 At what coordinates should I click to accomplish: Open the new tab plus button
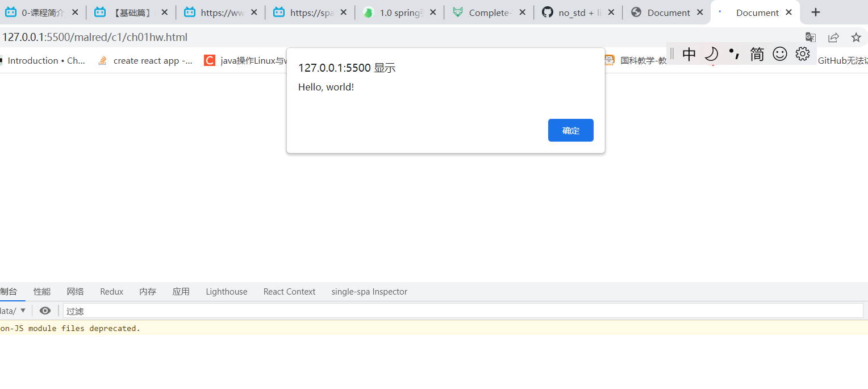point(816,13)
